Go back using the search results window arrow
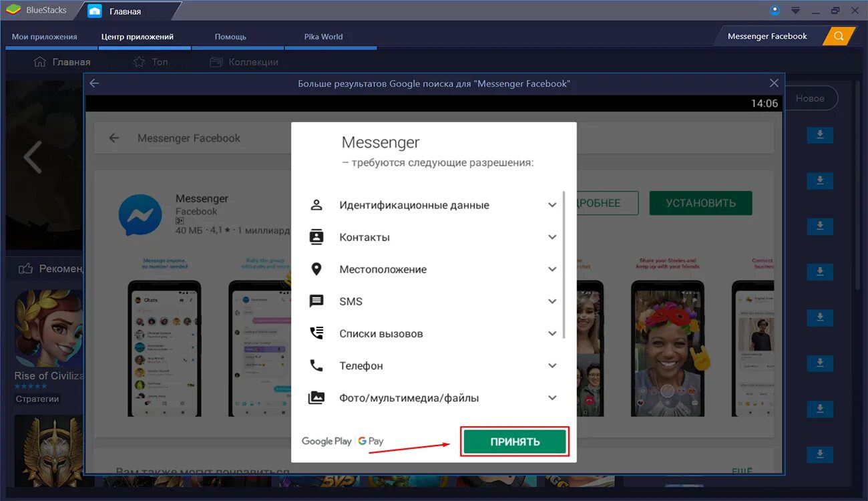 point(94,83)
